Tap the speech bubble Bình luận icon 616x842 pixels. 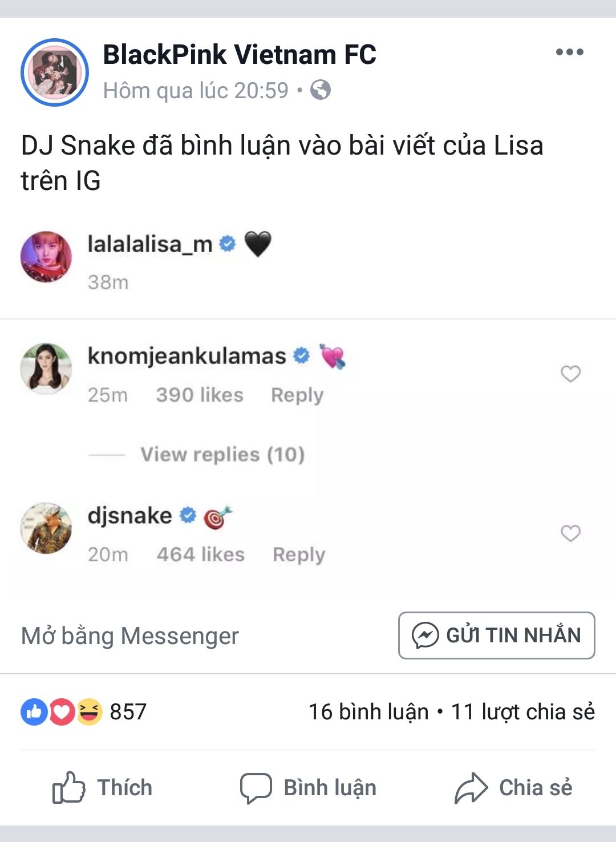point(256,788)
